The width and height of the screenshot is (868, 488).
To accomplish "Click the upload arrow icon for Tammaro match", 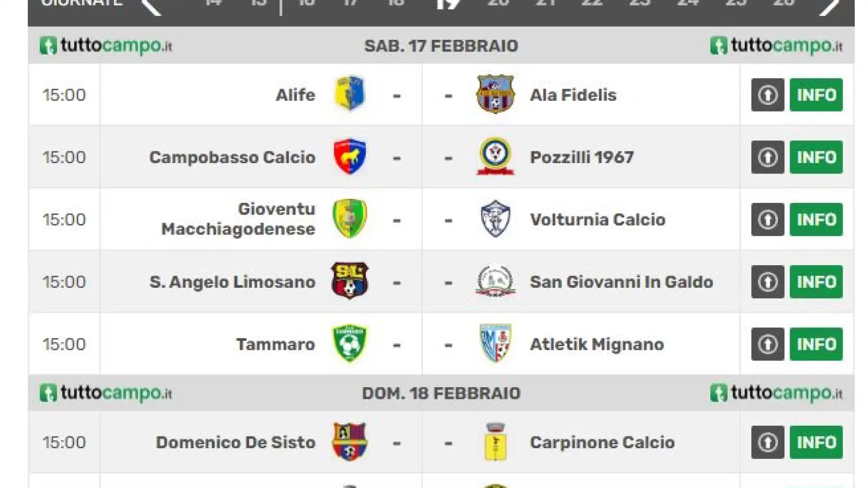I will tap(768, 344).
